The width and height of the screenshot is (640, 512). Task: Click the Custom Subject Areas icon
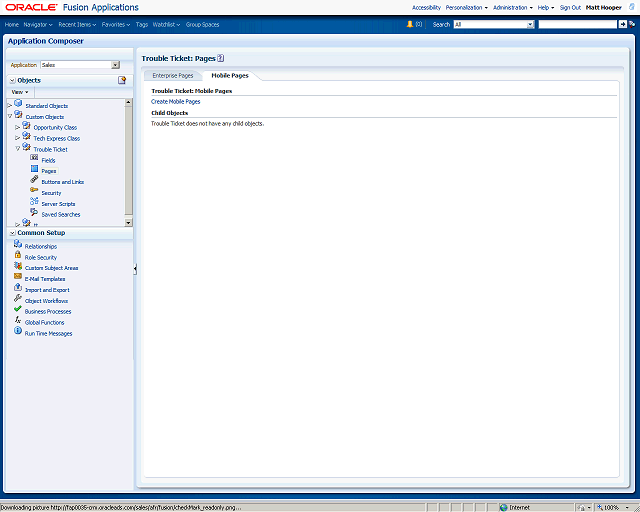pyautogui.click(x=18, y=266)
